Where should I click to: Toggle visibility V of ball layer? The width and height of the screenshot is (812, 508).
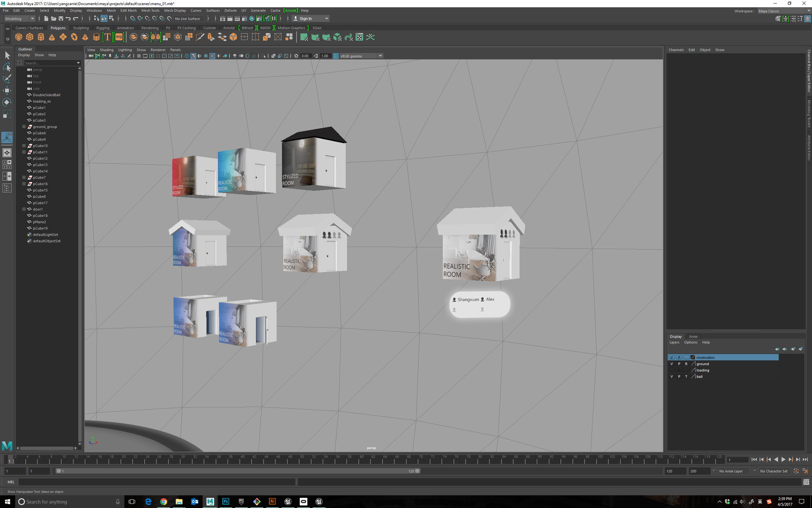pyautogui.click(x=671, y=376)
